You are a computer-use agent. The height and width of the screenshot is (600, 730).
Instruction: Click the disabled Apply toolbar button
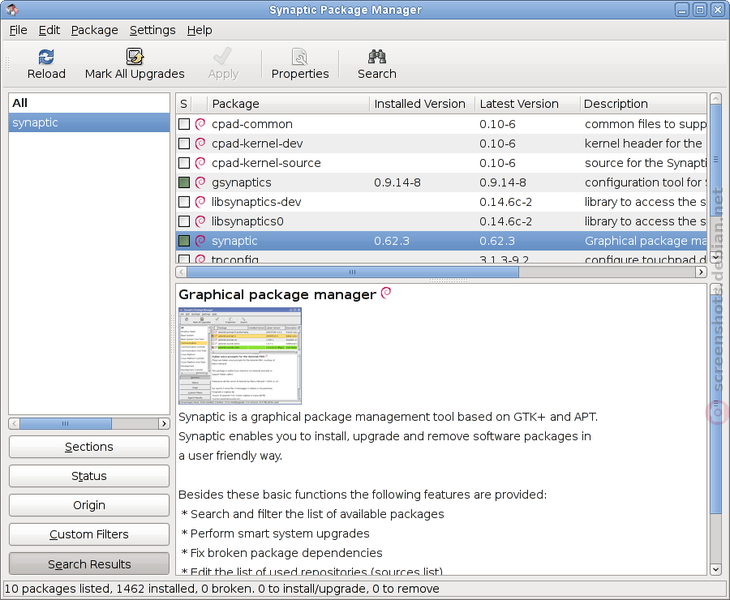tap(223, 64)
